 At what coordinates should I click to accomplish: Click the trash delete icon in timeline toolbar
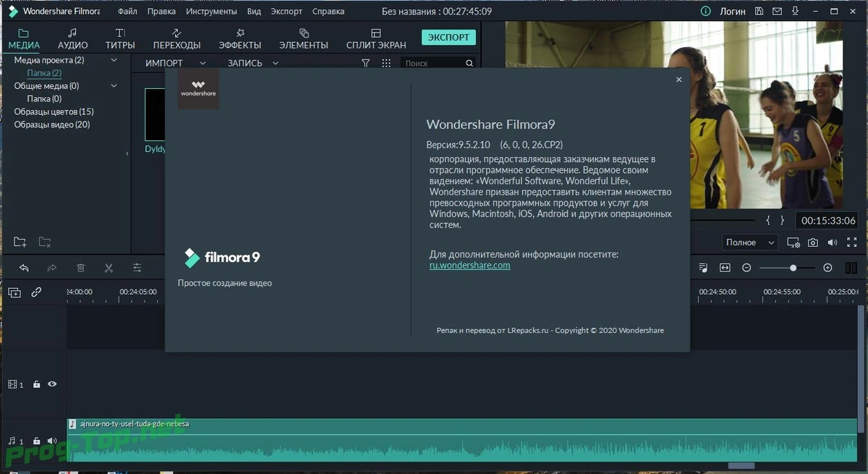[80, 268]
